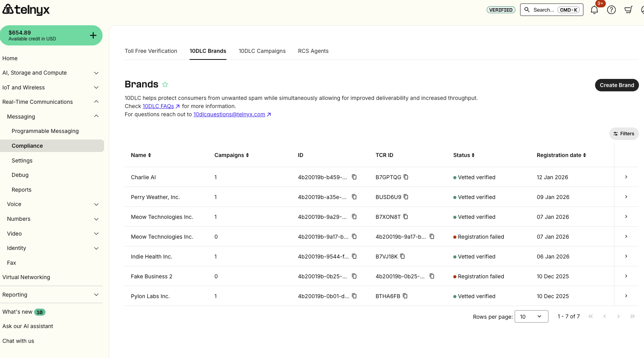Select the 10DLC Brands tab
Screen dimensions: 644x358
(208, 51)
